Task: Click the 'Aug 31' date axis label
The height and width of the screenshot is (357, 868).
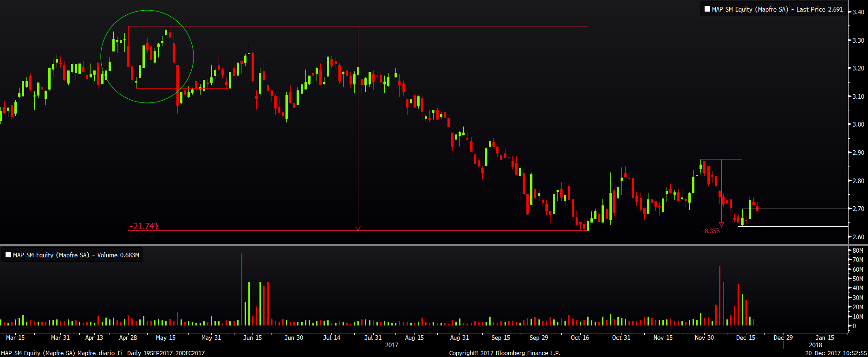Action: tap(460, 338)
